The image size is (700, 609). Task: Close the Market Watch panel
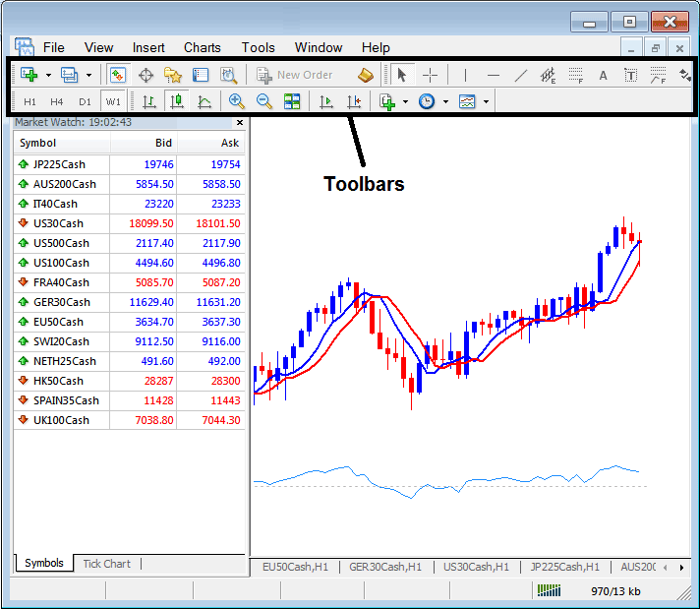tap(240, 122)
